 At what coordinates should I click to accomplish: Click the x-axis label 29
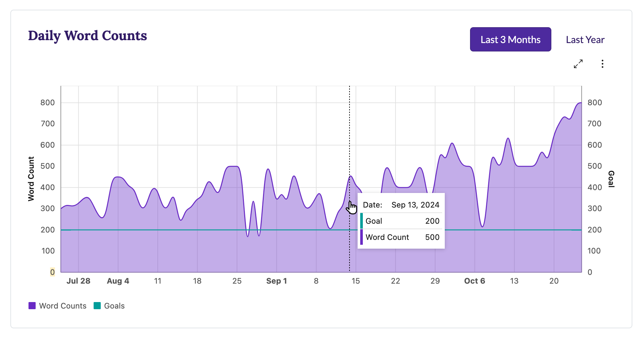(435, 281)
